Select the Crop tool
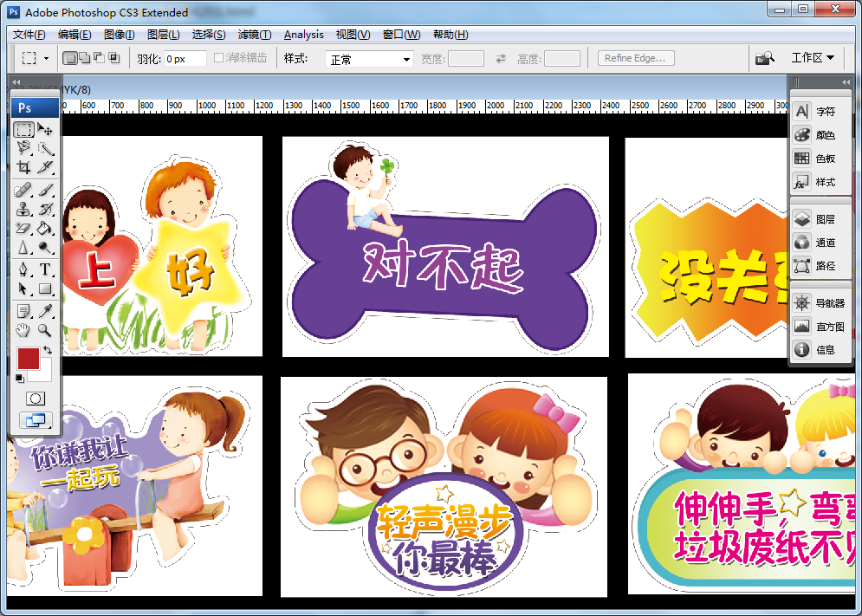Viewport: 862px width, 616px height. coord(23,166)
